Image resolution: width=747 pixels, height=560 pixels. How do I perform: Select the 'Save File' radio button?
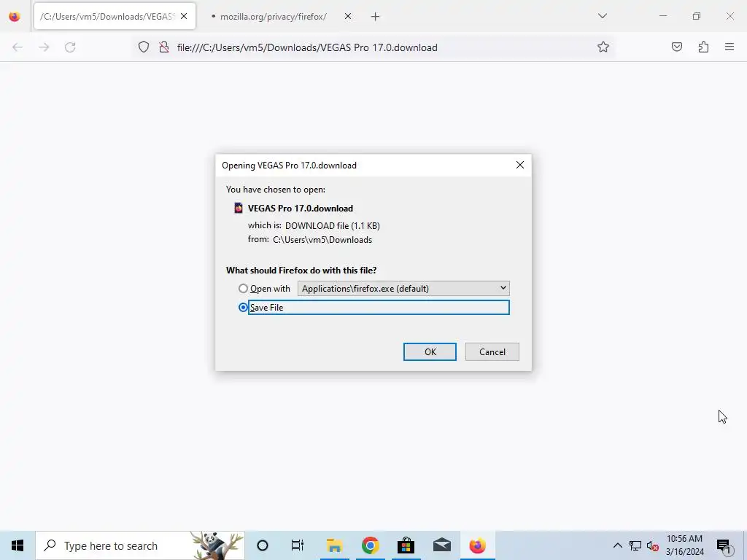243,308
